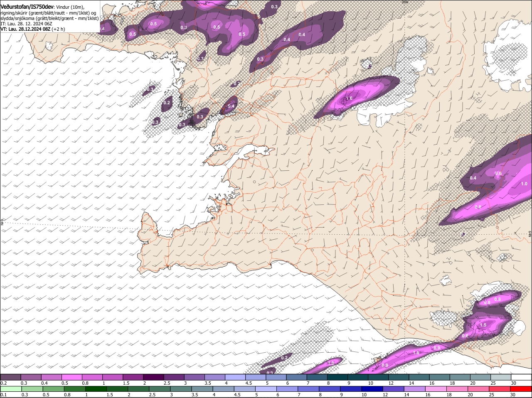Select the 30 red swatch in lower legend
Image resolution: width=532 pixels, height=398 pixels.
click(x=521, y=389)
